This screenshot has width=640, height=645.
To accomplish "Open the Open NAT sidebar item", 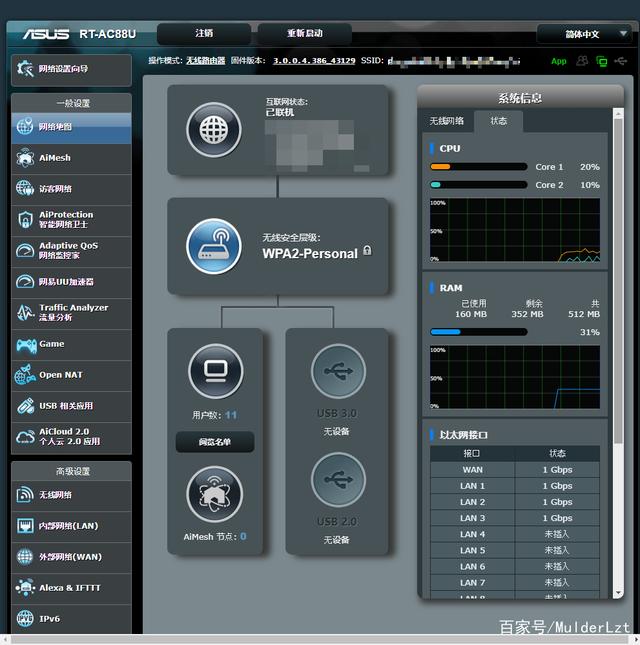I will pyautogui.click(x=72, y=375).
